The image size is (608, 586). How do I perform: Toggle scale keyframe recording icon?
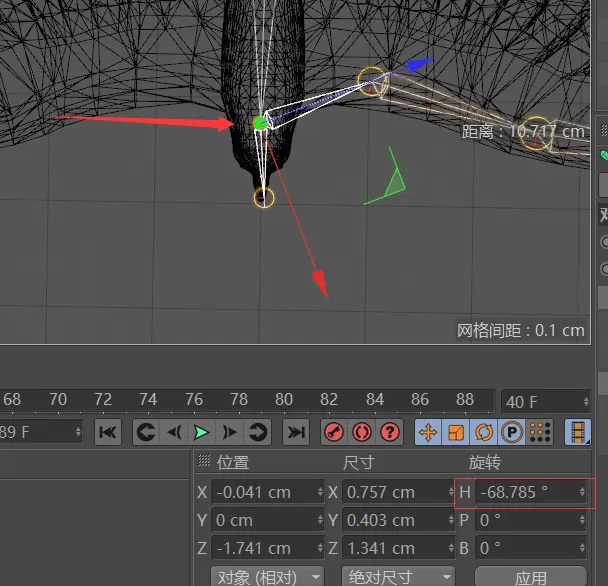point(456,432)
